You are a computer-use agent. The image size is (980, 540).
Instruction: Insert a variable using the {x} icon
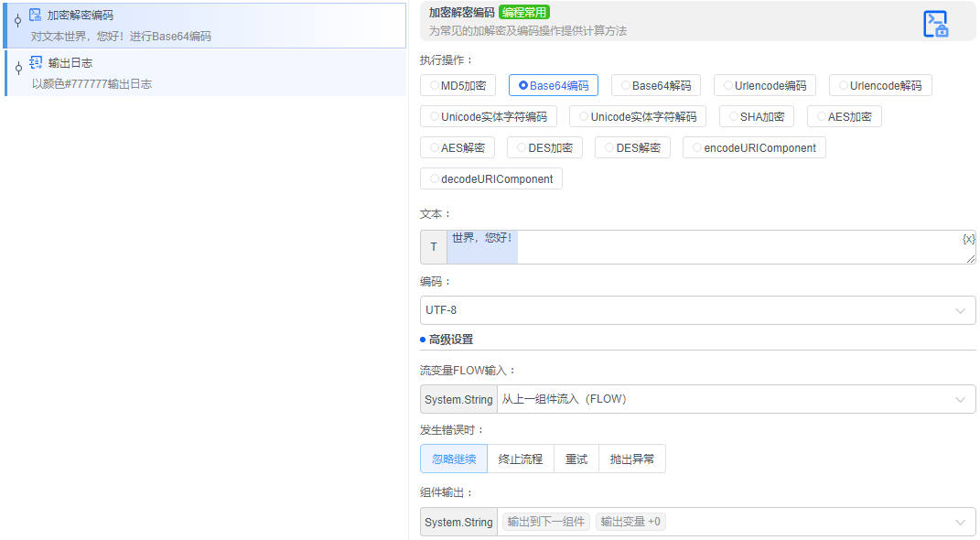tap(966, 238)
